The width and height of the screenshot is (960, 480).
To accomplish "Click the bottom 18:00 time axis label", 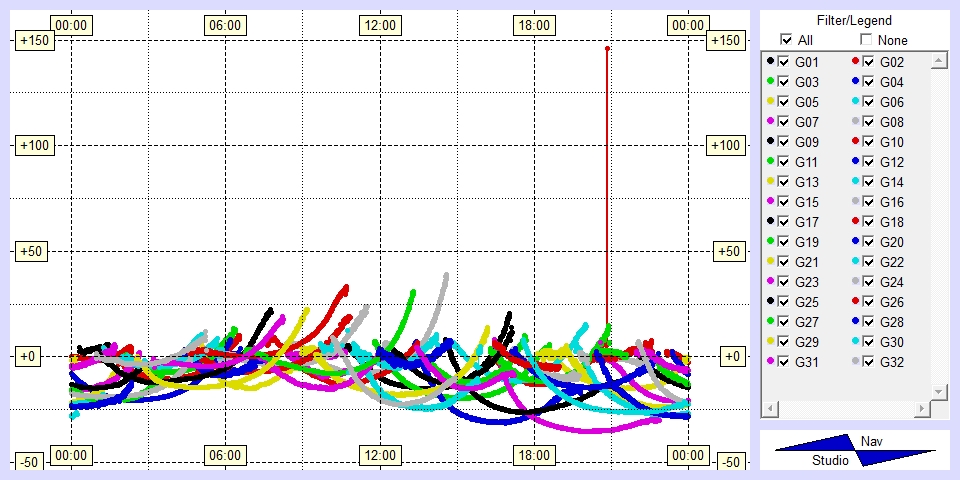I will tap(533, 455).
